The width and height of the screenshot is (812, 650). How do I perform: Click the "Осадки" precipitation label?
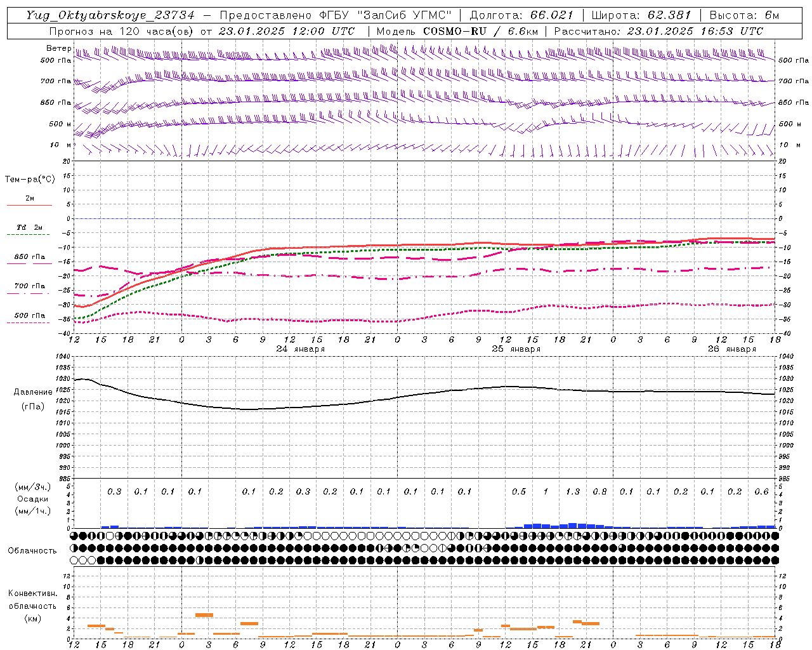pyautogui.click(x=32, y=499)
